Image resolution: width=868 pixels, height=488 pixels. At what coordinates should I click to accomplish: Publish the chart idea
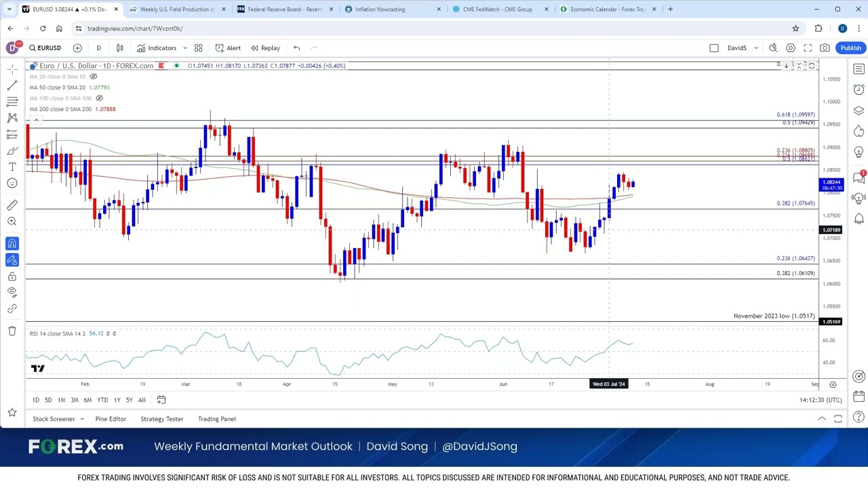(x=850, y=48)
